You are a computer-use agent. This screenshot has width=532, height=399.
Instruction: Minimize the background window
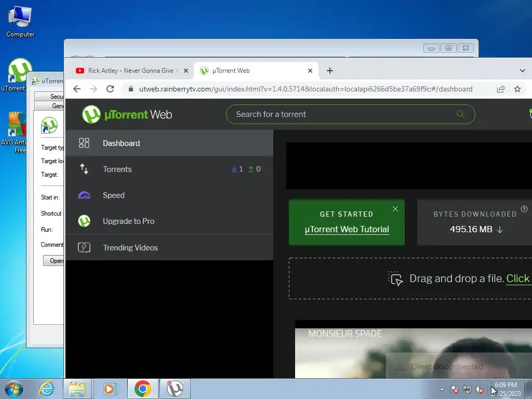pos(431,48)
